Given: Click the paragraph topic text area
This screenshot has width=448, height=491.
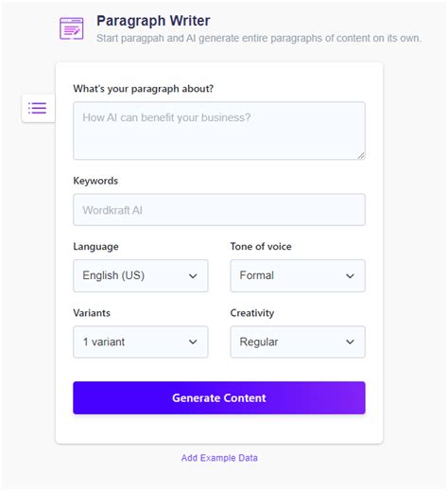Looking at the screenshot, I should coord(219,131).
